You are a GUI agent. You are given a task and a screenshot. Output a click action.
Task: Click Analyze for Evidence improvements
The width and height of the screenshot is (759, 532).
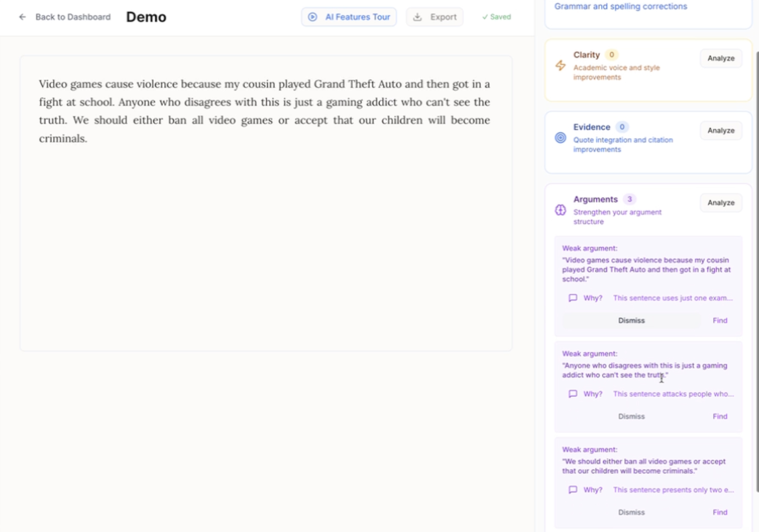click(x=720, y=130)
